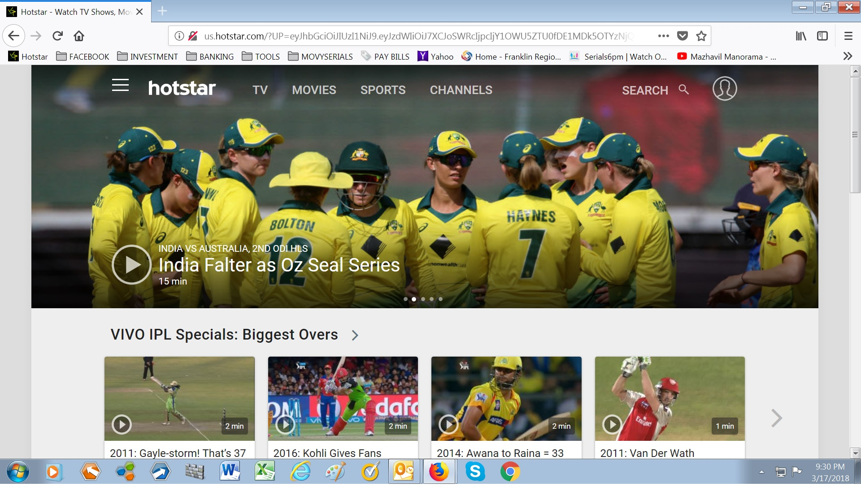
Task: Open the Mazhavil Manorama bookmark
Action: pos(726,56)
